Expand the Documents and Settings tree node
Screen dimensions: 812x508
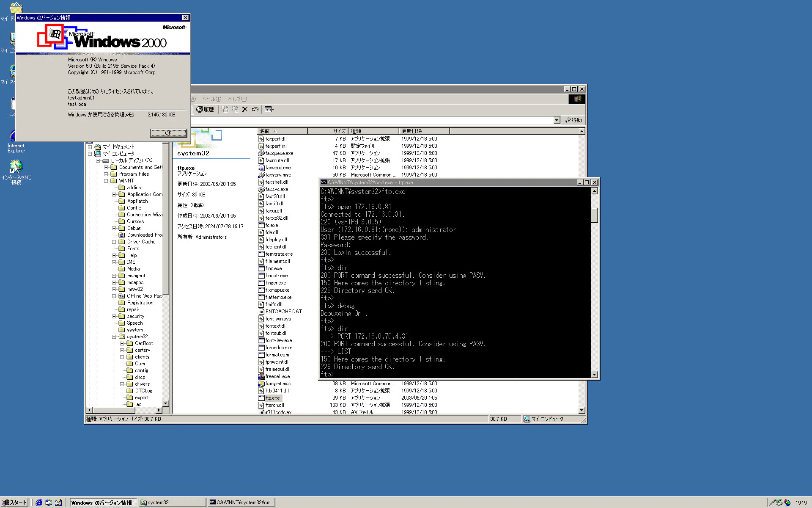(106, 167)
